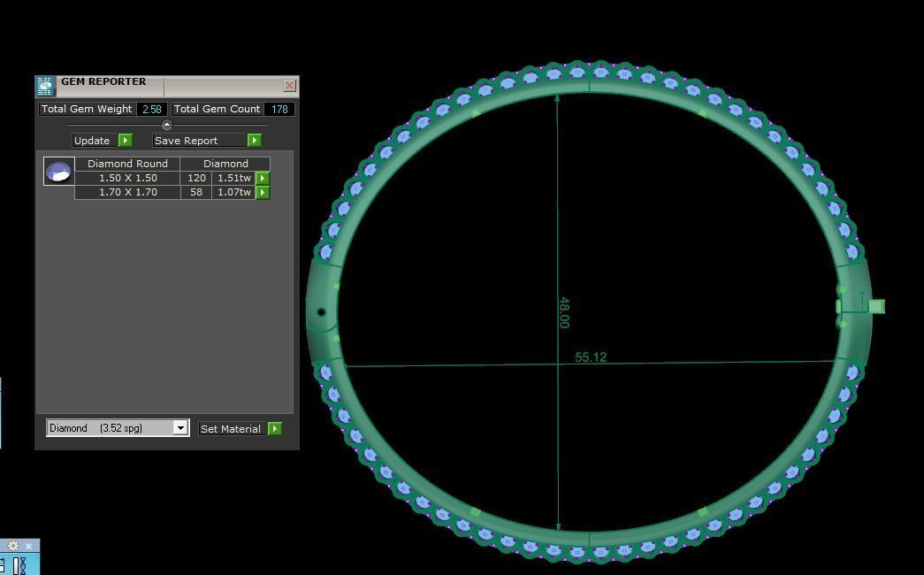Click the Save Report label

pyautogui.click(x=199, y=141)
